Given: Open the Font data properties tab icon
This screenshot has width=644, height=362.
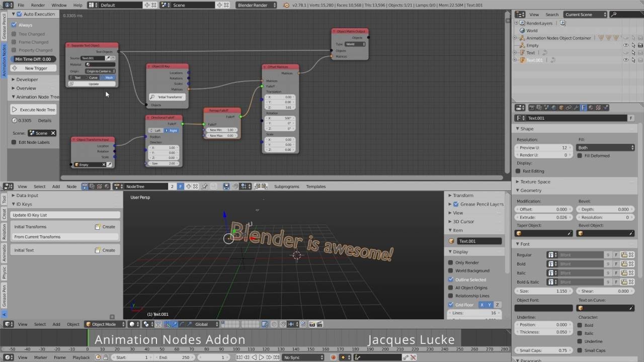Looking at the screenshot, I should [x=584, y=108].
